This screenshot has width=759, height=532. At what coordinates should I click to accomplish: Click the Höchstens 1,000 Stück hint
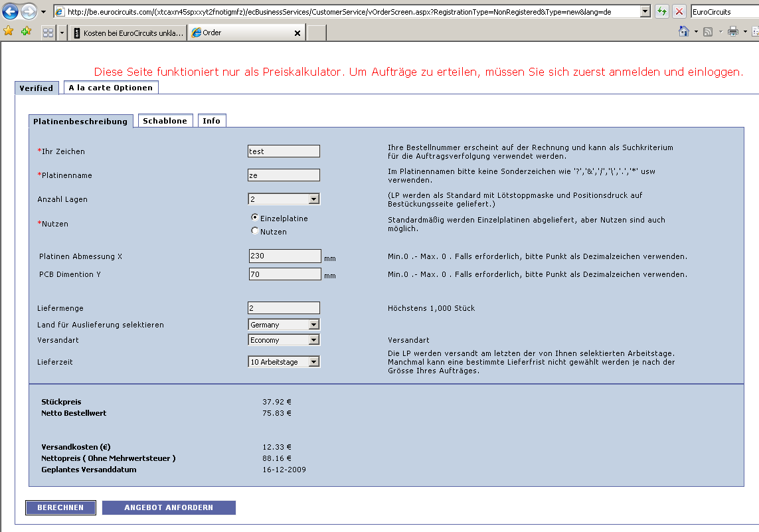click(x=431, y=308)
